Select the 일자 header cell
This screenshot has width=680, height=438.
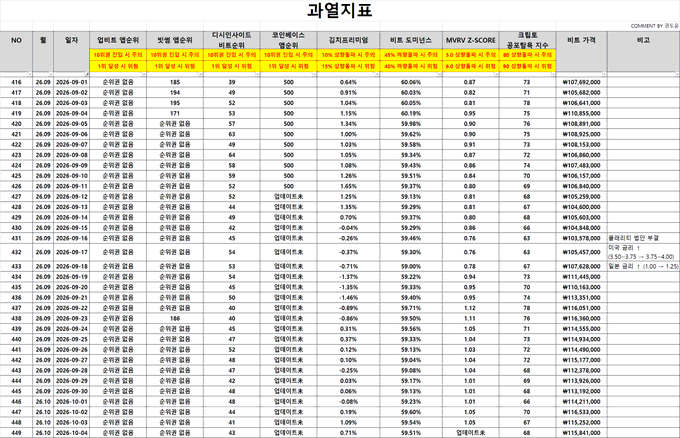[72, 51]
